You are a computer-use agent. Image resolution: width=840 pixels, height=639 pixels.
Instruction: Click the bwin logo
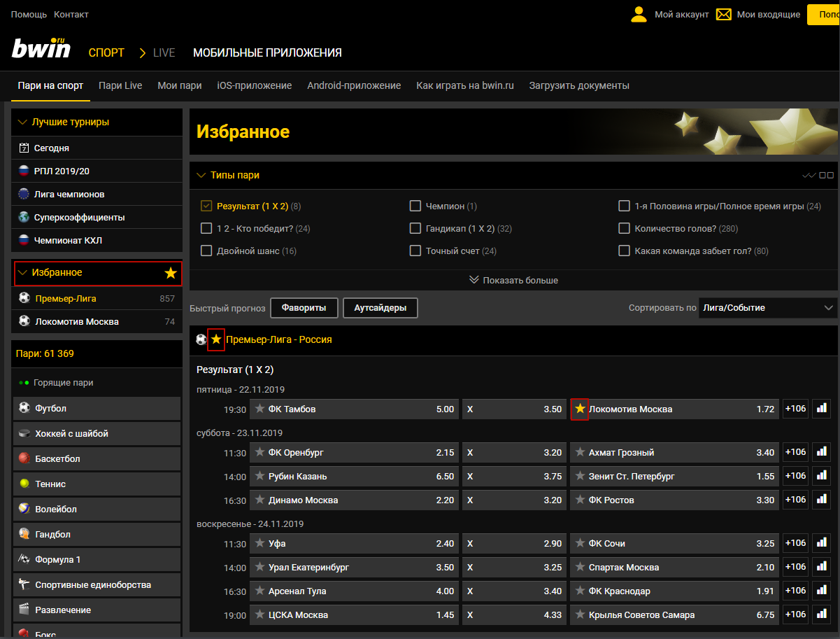(41, 50)
